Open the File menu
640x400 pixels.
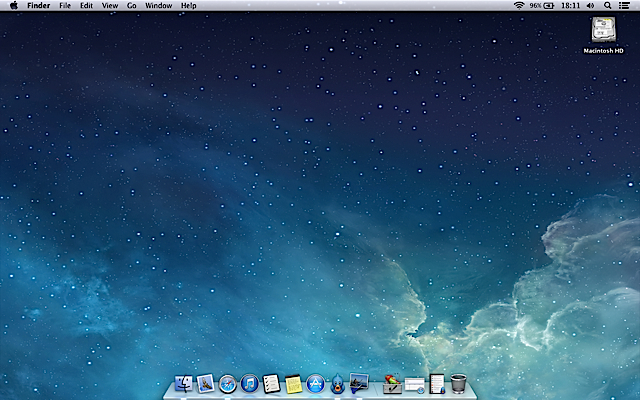click(65, 5)
